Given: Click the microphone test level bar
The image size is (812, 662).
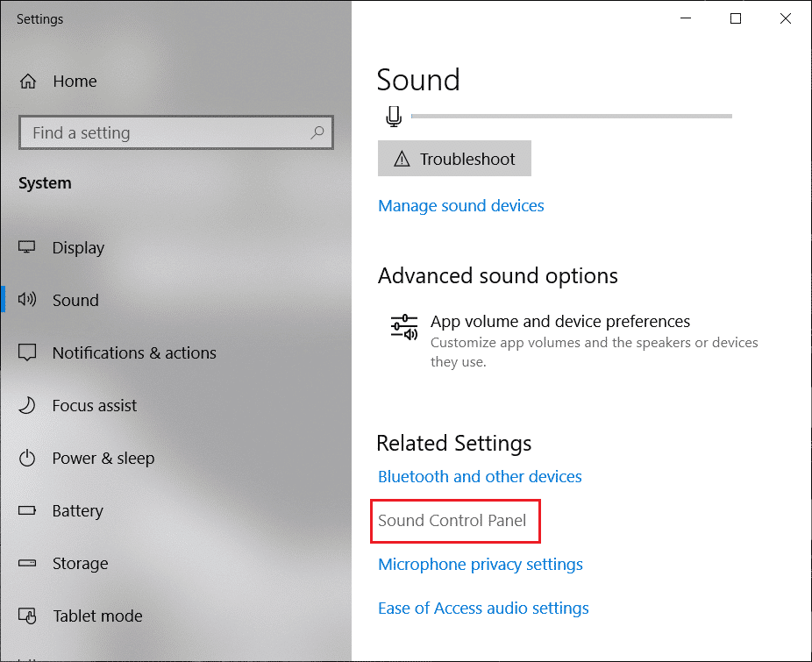Looking at the screenshot, I should click(571, 116).
